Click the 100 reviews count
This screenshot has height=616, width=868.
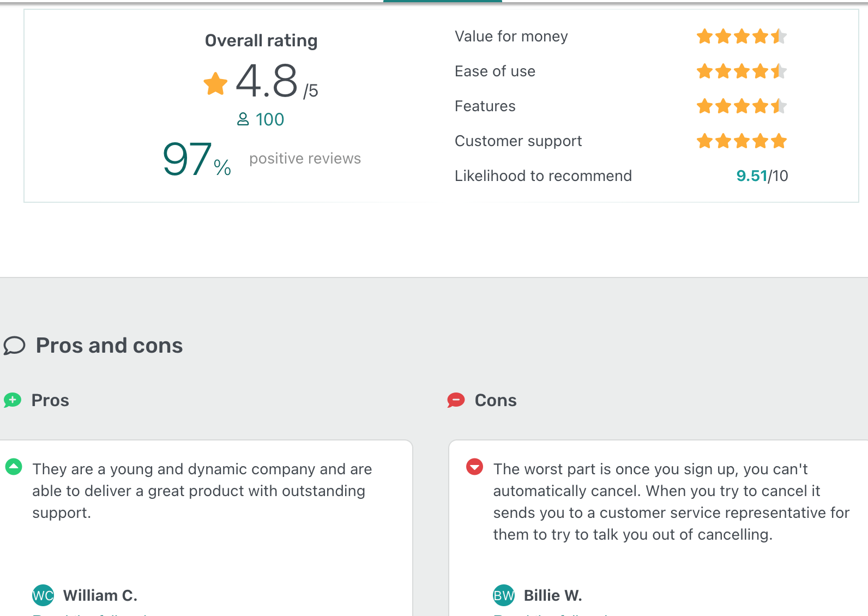coord(270,119)
